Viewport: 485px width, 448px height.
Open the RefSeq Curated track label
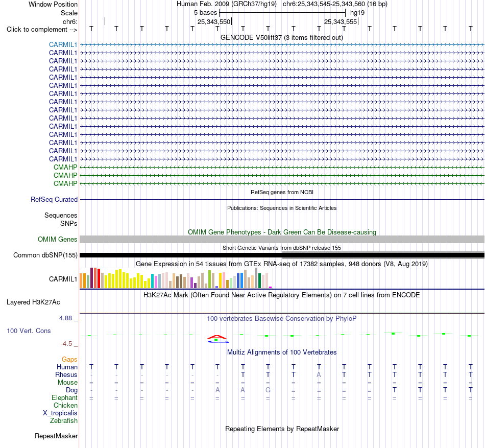54,200
